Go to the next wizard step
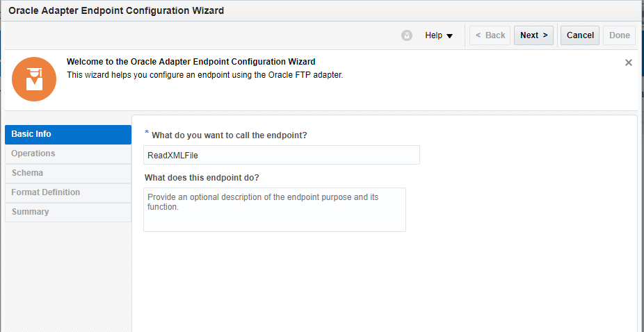 533,35
